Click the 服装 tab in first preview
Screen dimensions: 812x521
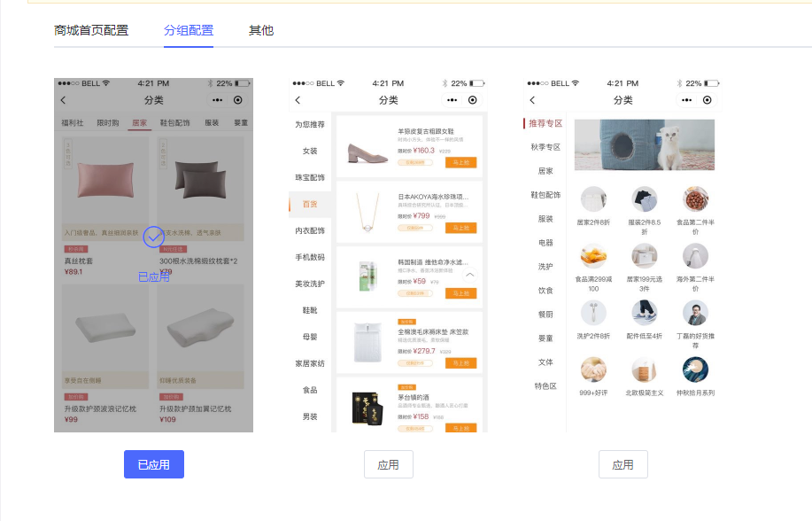pos(212,123)
